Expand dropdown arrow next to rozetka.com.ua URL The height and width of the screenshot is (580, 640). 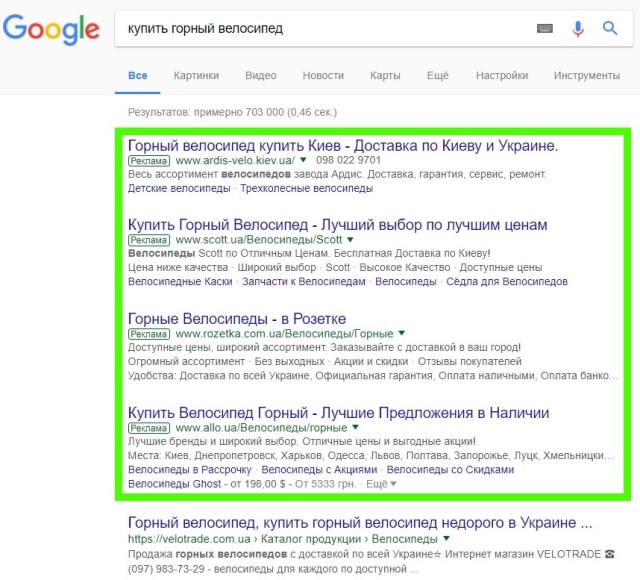click(401, 332)
